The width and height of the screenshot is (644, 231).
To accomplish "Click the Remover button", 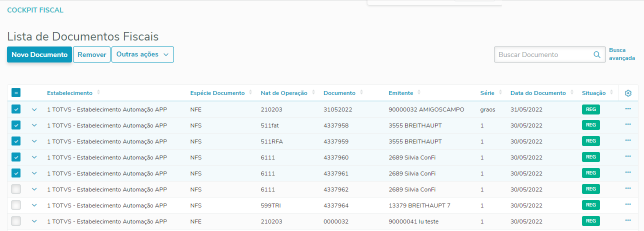I will pyautogui.click(x=91, y=54).
